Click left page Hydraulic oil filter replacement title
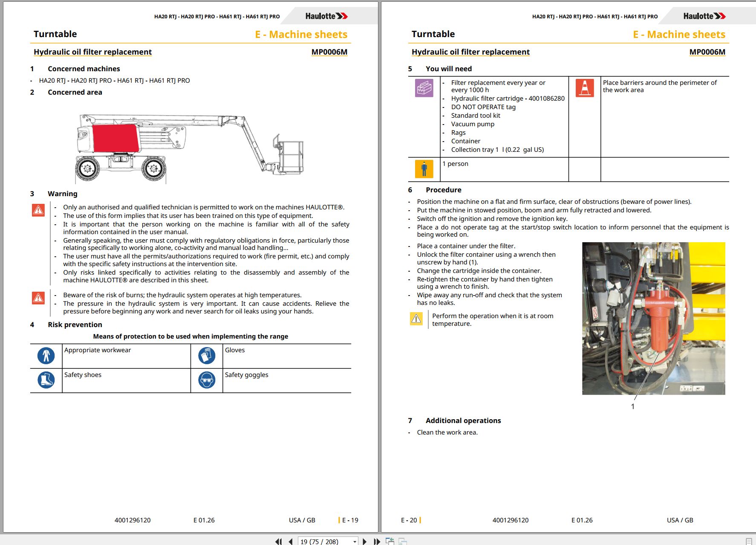The width and height of the screenshot is (756, 545). (x=92, y=52)
